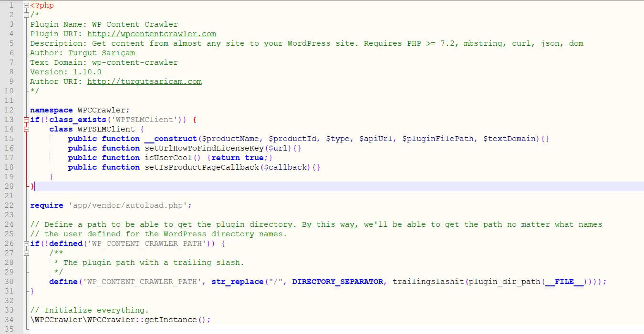Screen dimensions: 644x334
Task: Click the 'setUrlHowToFindLicenseKey' method name
Action: [204, 148]
